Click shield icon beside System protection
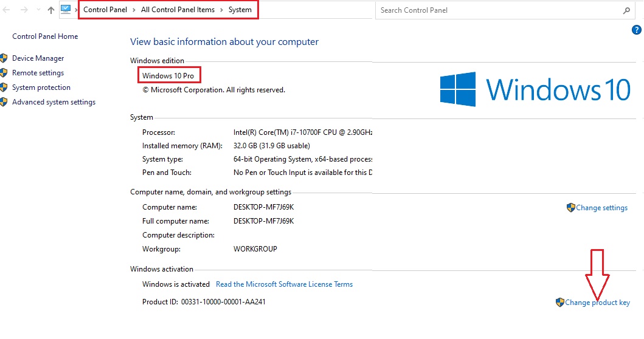Screen dimensions: 644x339 (x=4, y=87)
